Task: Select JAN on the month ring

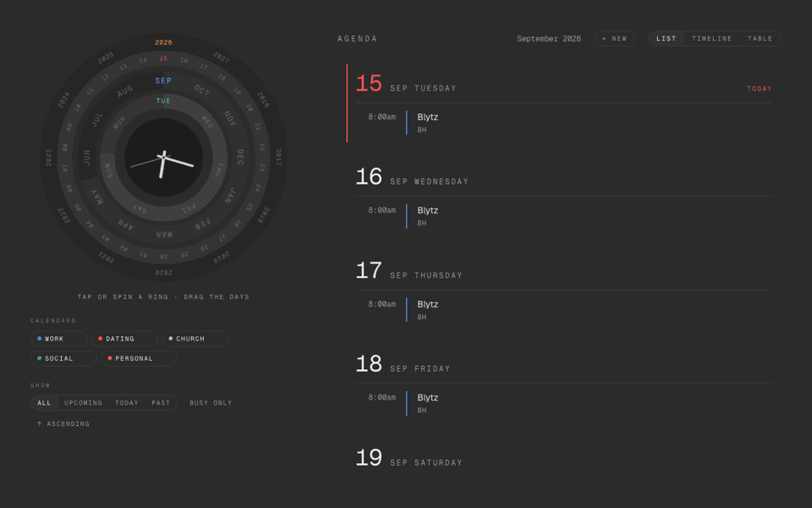Action: click(230, 196)
